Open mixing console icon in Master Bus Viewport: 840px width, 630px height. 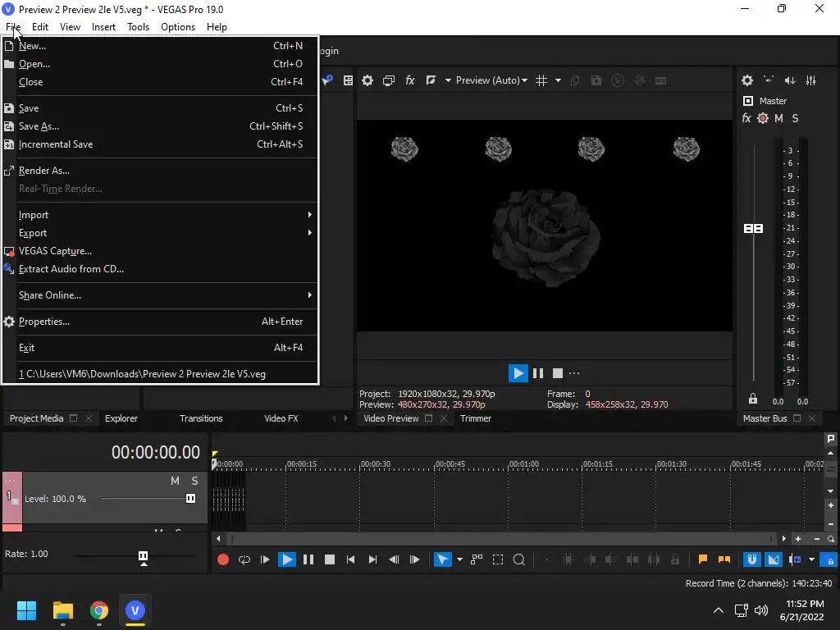(x=811, y=80)
